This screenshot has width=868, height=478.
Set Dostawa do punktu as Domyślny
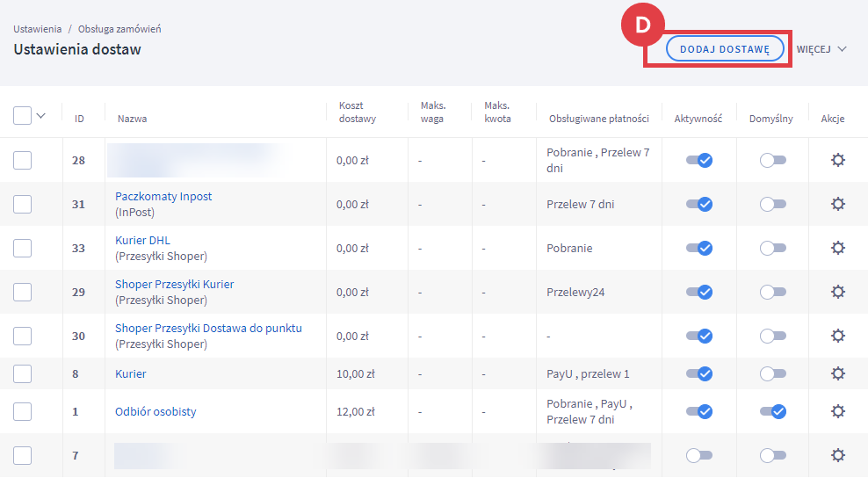coord(773,336)
